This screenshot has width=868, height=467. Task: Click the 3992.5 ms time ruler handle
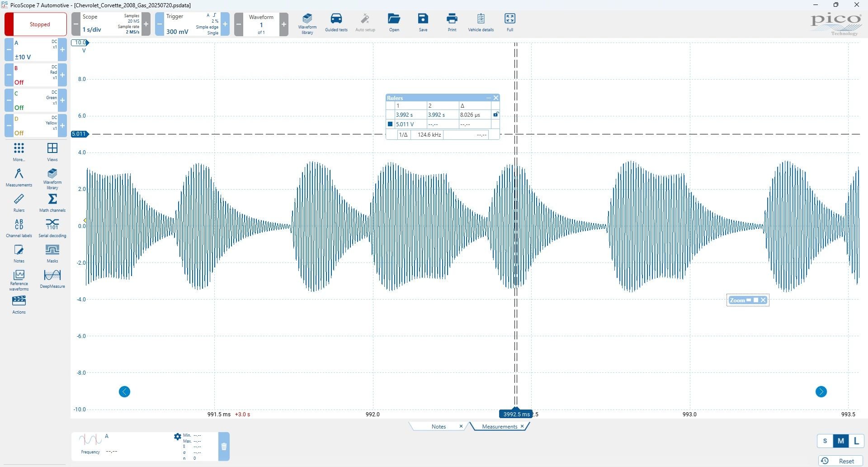click(516, 414)
